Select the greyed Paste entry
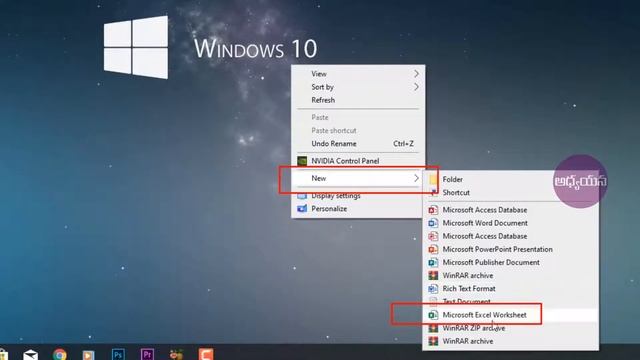Viewport: 640px width, 360px height. pos(358,117)
